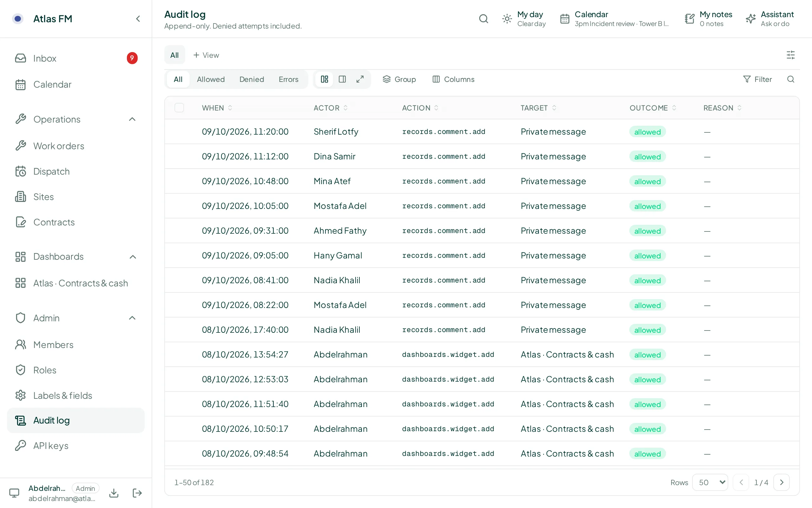Collapse the Atlas FM sidebar
The image size is (812, 508).
pyautogui.click(x=138, y=19)
